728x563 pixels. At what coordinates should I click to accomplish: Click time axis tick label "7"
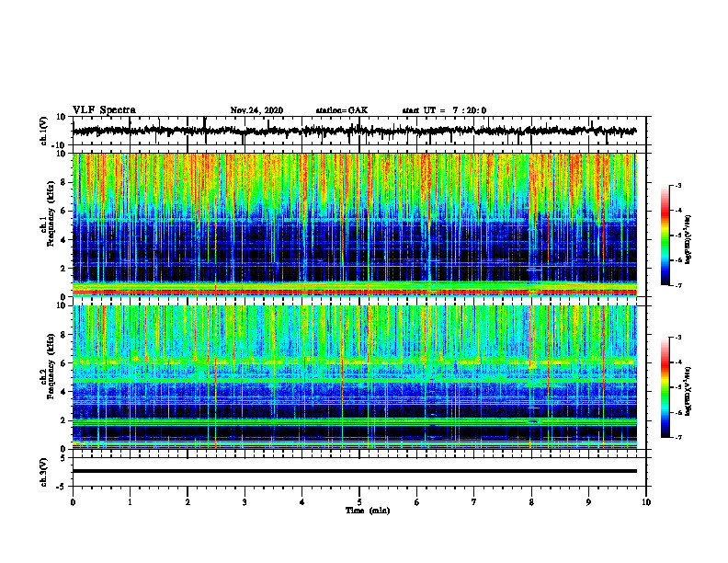(474, 502)
